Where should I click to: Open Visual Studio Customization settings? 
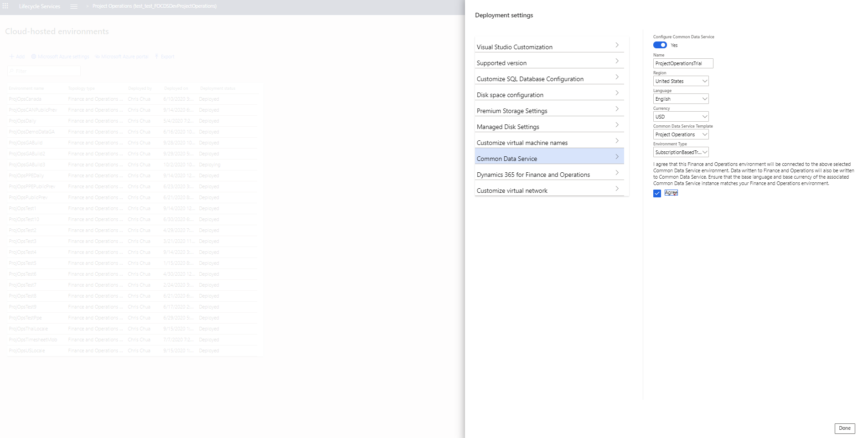[549, 45]
